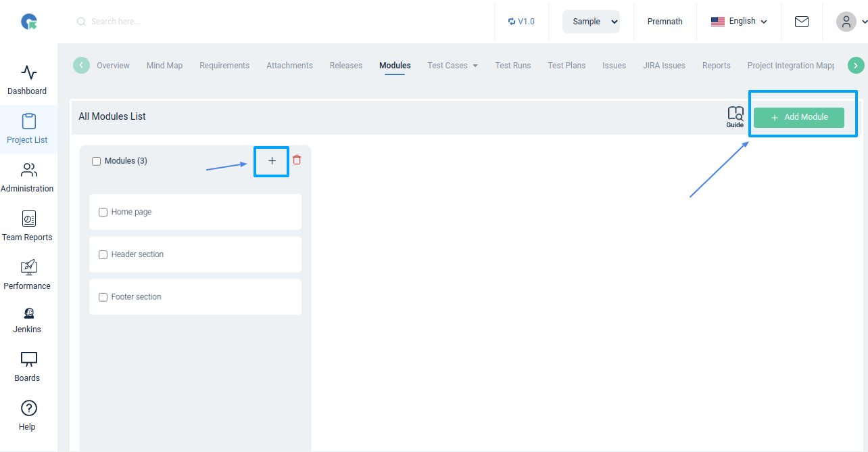Toggle the Modules (3) select-all checkbox
Image resolution: width=868 pixels, height=452 pixels.
click(97, 161)
